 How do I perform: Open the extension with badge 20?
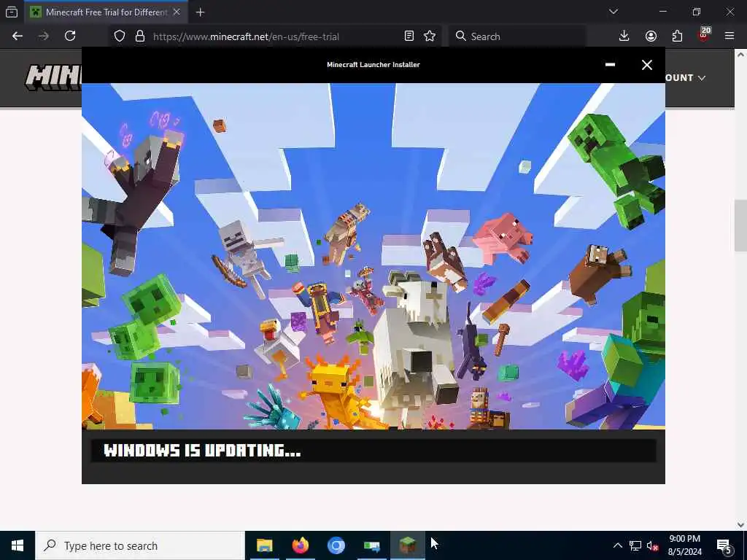(704, 35)
